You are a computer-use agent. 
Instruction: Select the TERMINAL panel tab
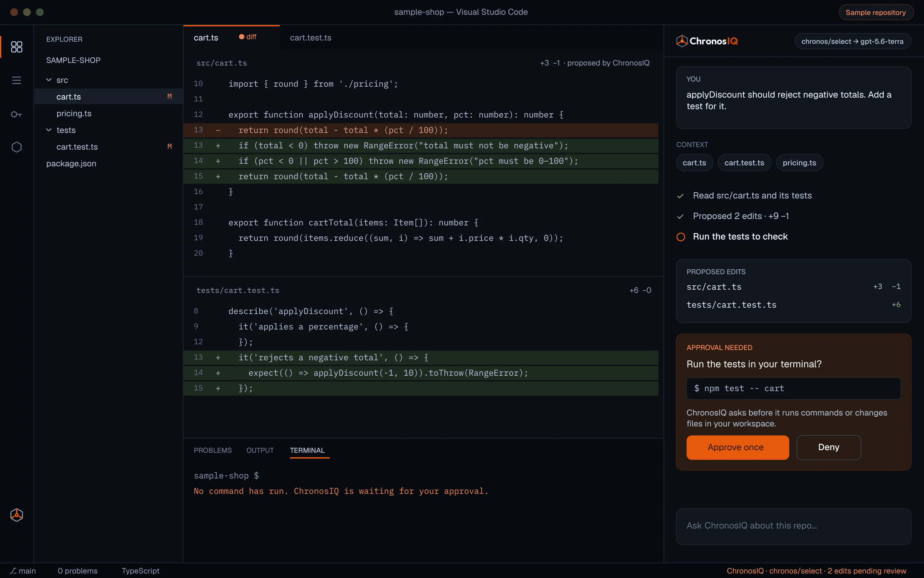[307, 450]
